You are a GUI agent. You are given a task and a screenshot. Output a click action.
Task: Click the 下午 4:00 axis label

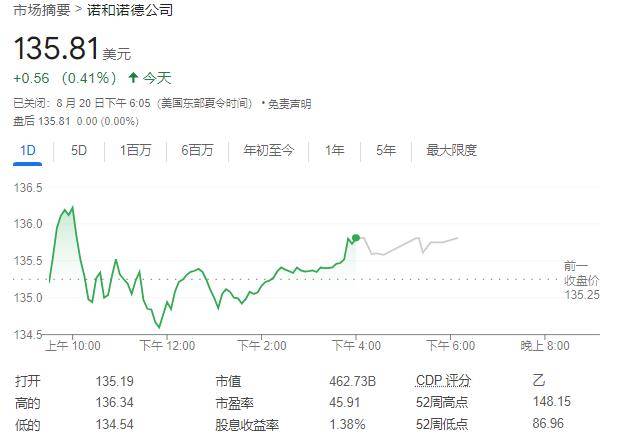click(x=356, y=346)
